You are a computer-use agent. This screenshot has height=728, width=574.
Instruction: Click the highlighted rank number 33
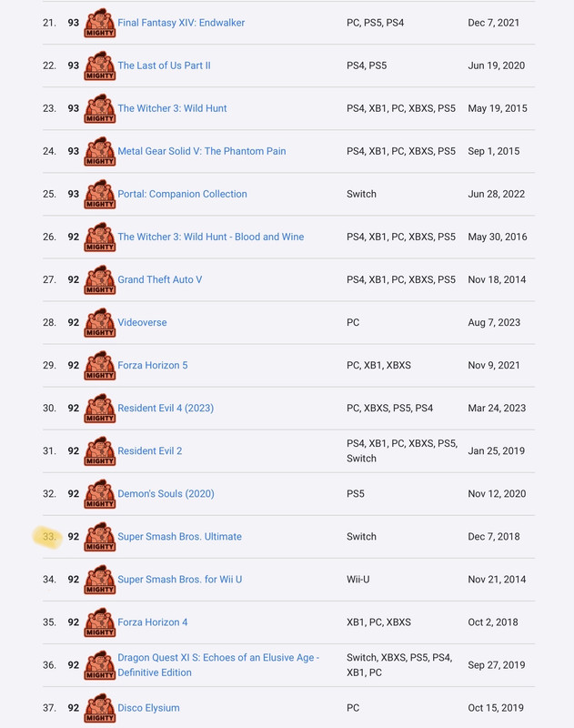tap(49, 537)
